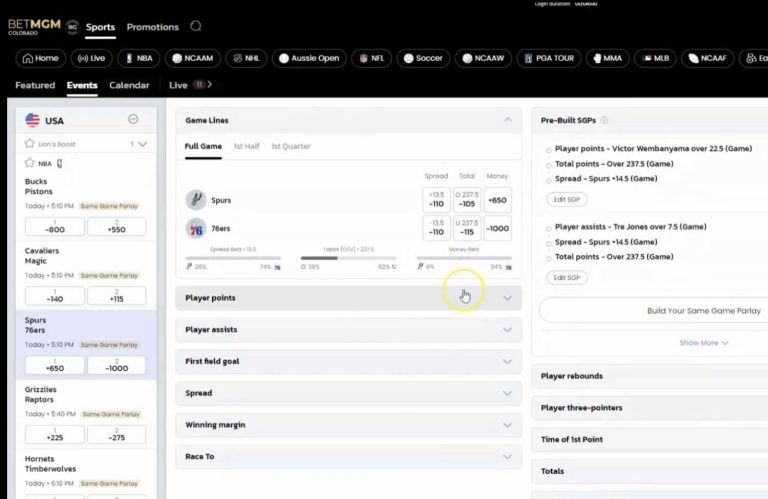Screen dimensions: 768x499
Task: Select Over 237.5 total at -105
Action: [x=467, y=200]
